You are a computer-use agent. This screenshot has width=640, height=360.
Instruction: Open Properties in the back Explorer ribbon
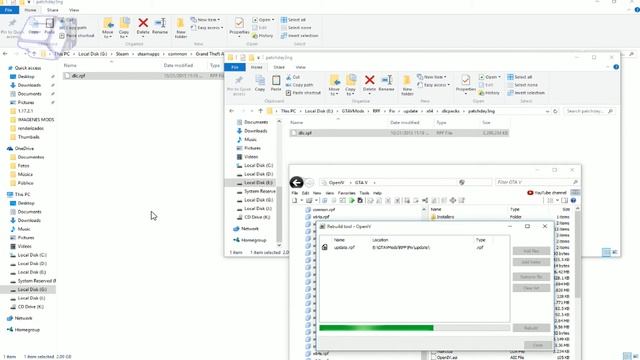239,27
